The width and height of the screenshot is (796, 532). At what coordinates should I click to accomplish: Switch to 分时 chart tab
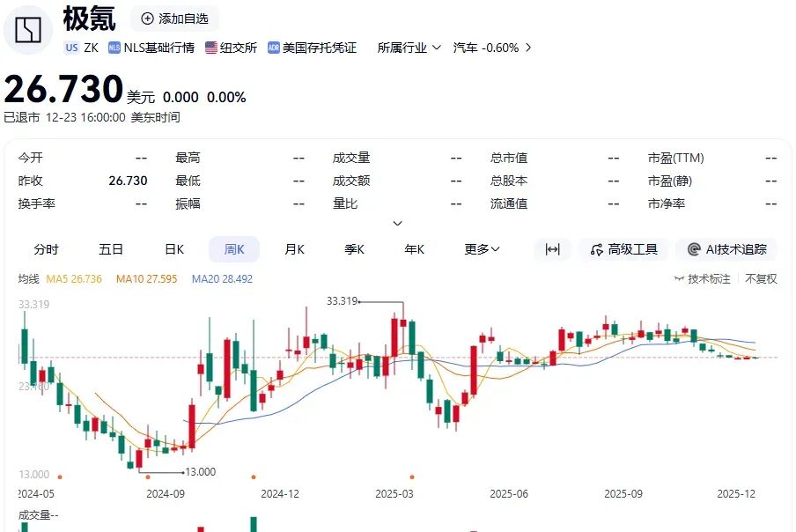[x=46, y=249]
